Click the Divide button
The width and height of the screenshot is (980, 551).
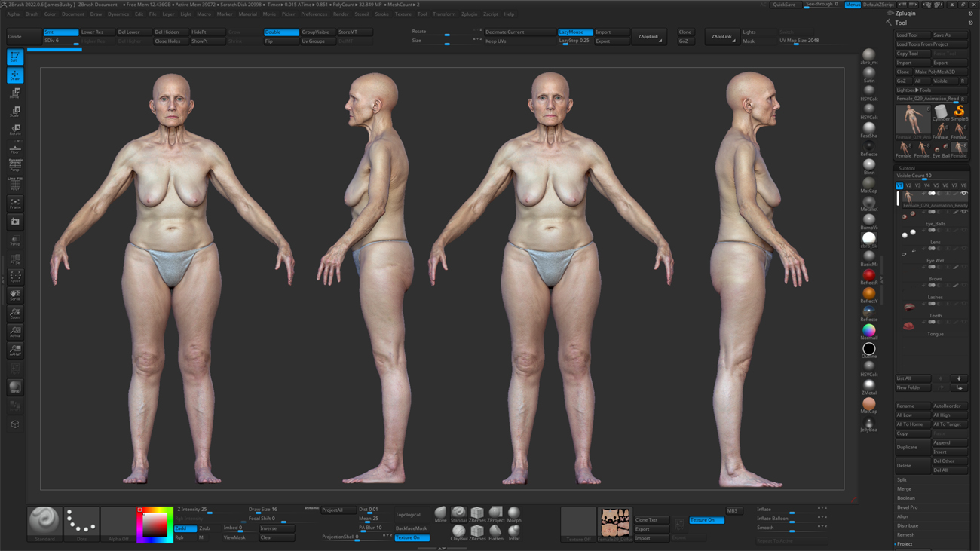pyautogui.click(x=23, y=36)
